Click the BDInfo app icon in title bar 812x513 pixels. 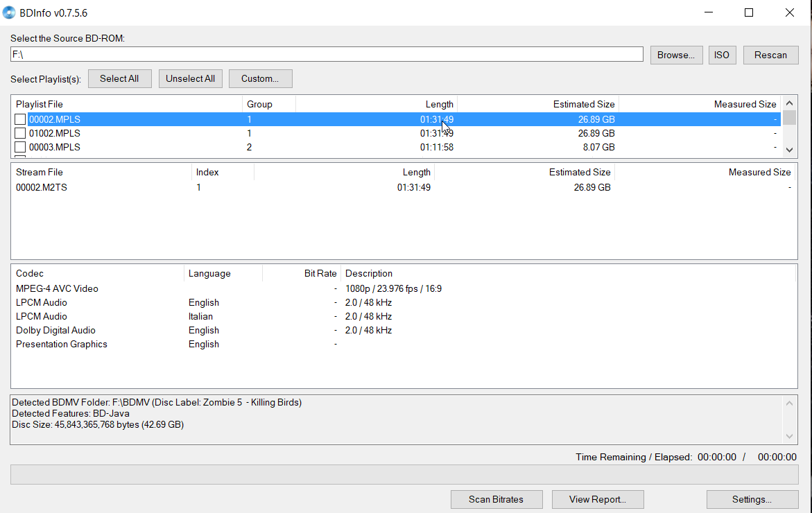coord(9,12)
